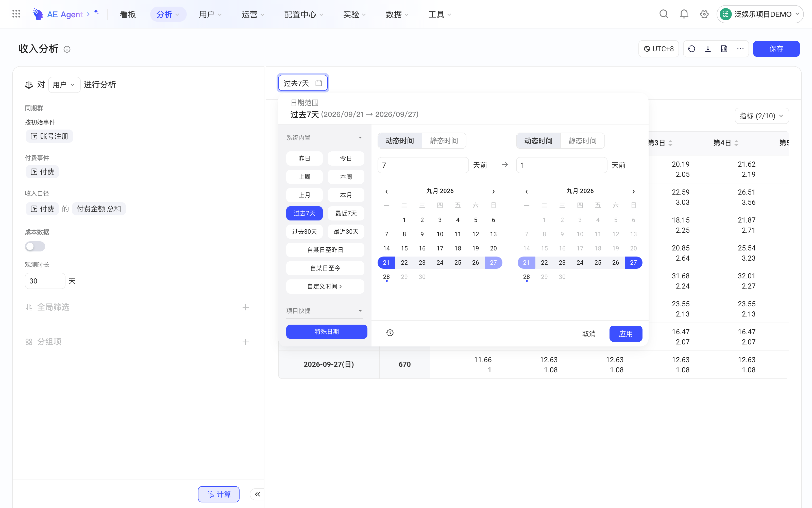Click the end days-ago input showing 1
The height and width of the screenshot is (508, 812).
point(562,165)
